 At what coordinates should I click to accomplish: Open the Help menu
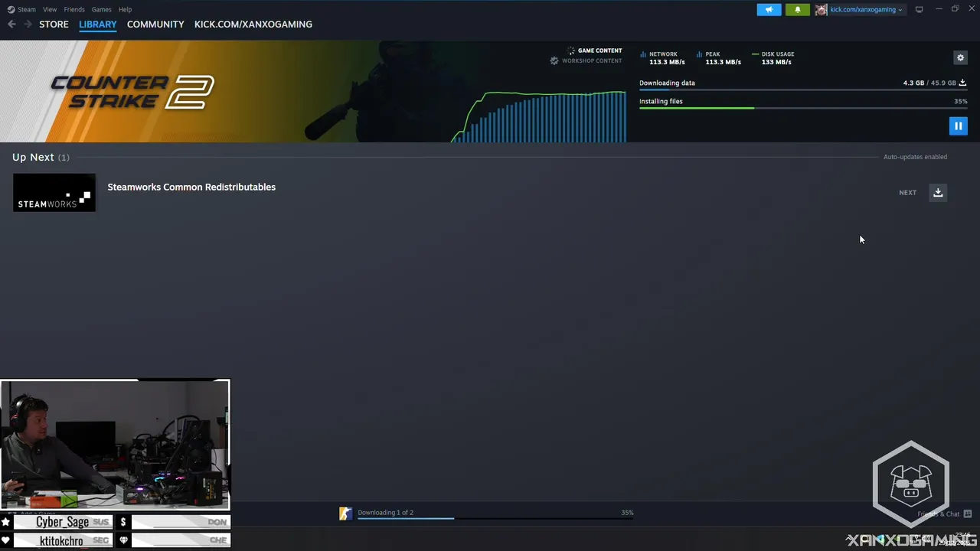[125, 9]
